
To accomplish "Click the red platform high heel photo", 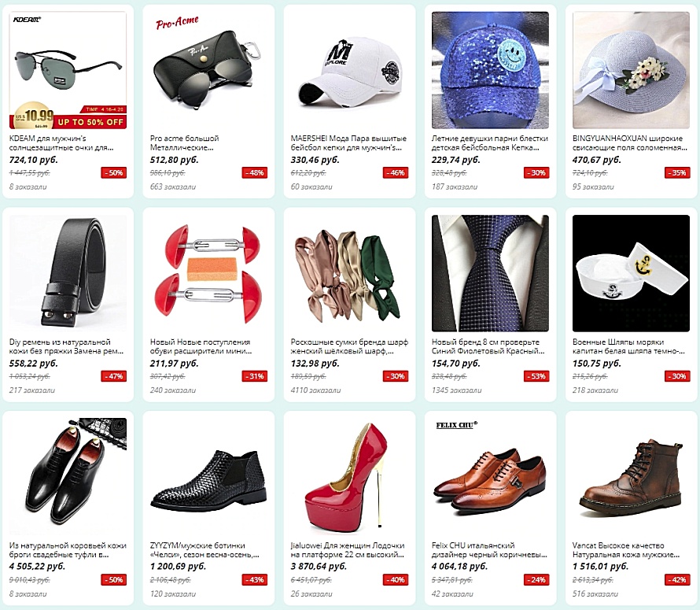I will click(x=349, y=477).
